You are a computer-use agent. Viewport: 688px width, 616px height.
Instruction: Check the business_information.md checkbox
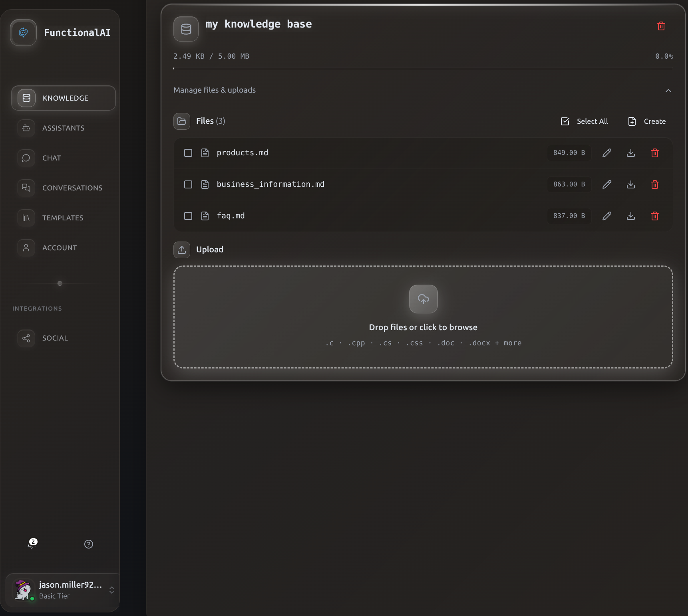click(188, 184)
